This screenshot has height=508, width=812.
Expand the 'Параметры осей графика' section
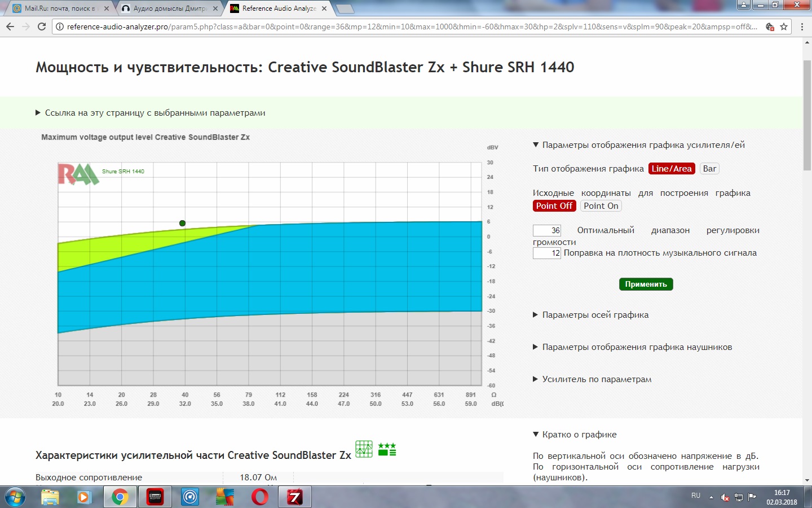point(591,315)
